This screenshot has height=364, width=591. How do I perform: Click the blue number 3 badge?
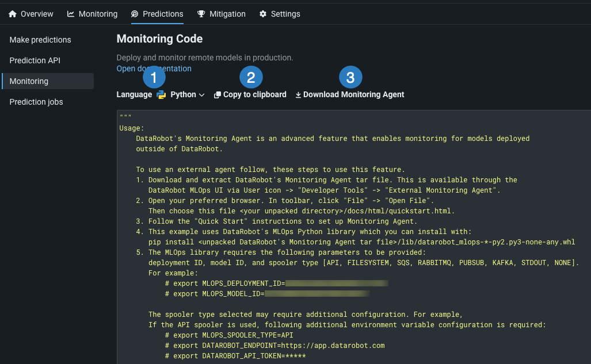(x=350, y=77)
